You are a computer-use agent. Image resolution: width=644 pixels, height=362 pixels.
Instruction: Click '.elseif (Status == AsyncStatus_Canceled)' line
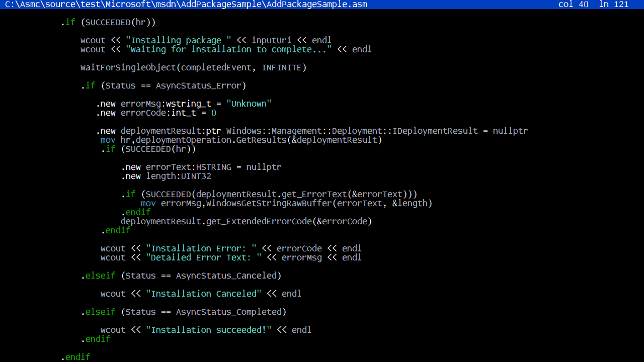point(181,276)
